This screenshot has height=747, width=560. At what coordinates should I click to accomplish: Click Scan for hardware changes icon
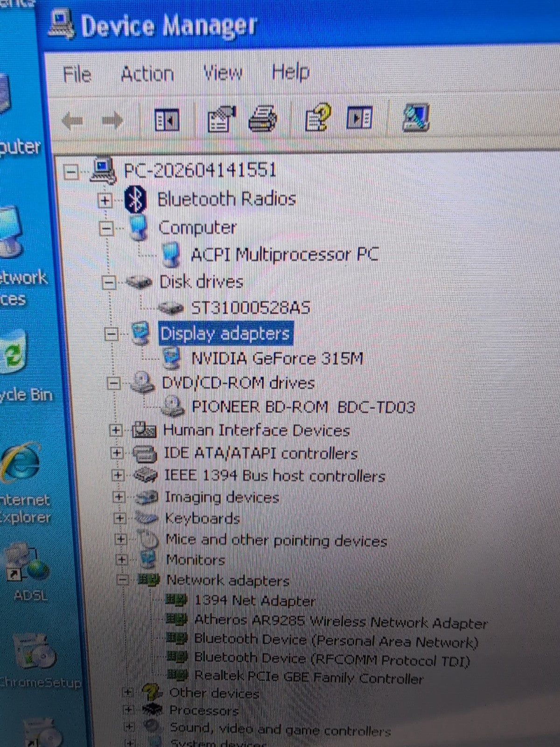coord(415,117)
